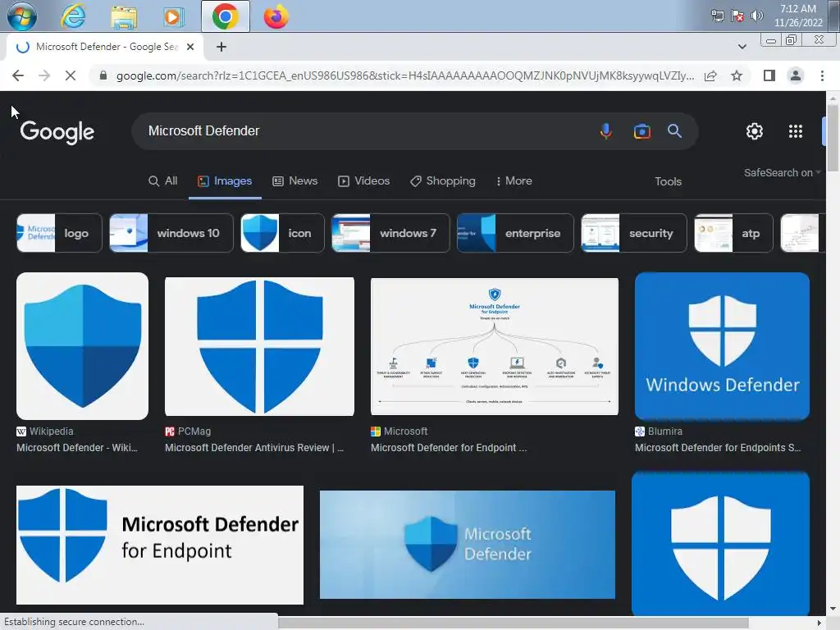Filter images by atp chip
Screen dimensions: 840x630
click(x=734, y=233)
